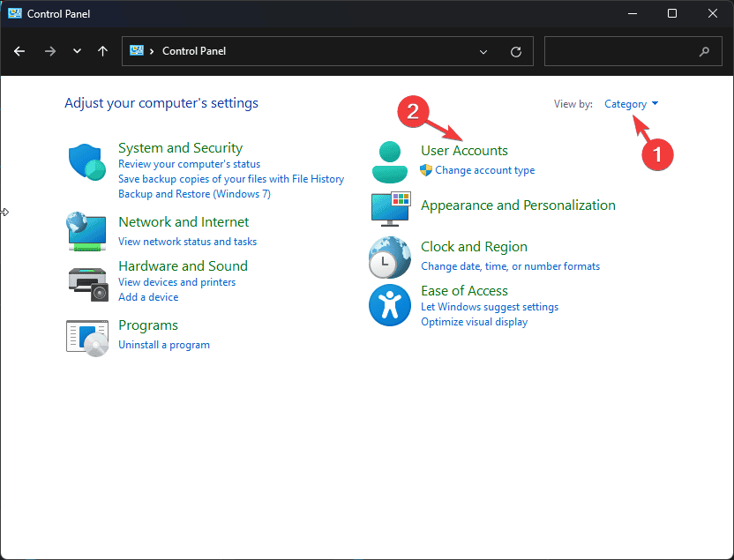Click the Programs disc icon
734x560 pixels.
86,335
